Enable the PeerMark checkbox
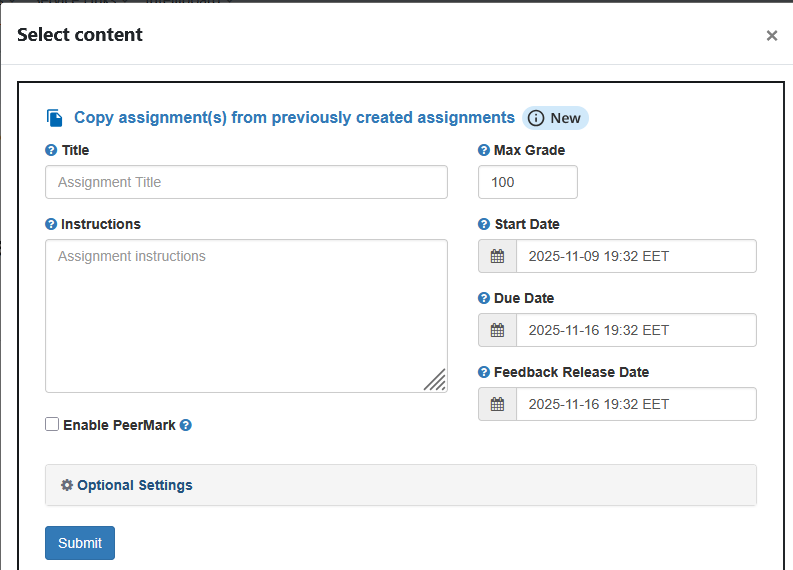 coord(52,424)
